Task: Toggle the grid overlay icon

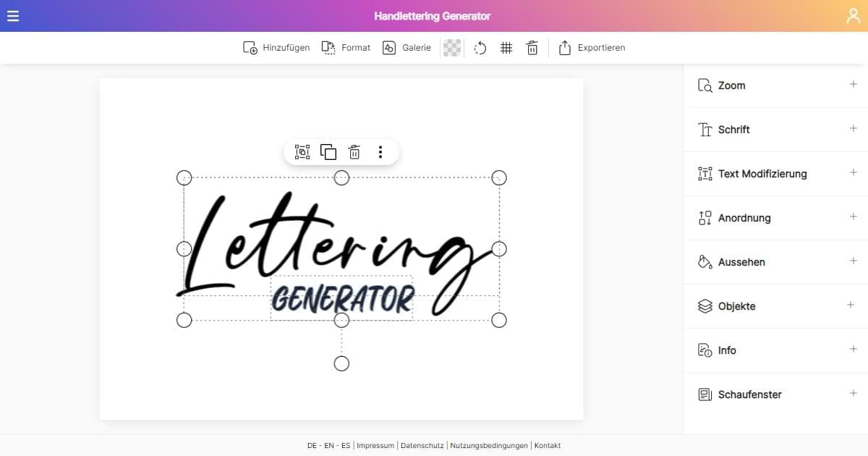Action: 506,48
